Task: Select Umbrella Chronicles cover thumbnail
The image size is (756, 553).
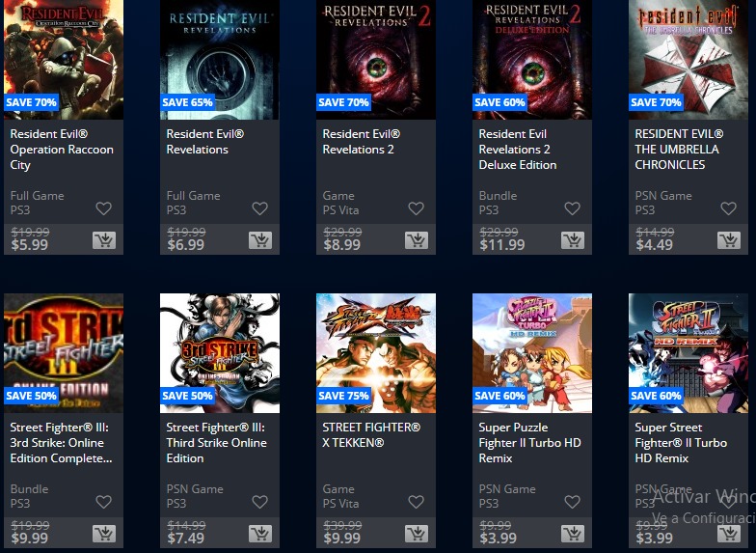Action: point(688,60)
